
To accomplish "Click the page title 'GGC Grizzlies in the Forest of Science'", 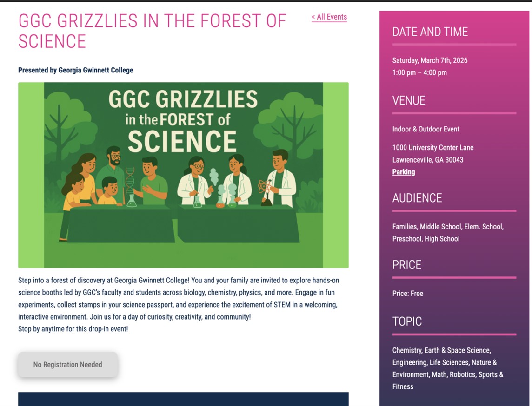I will (x=152, y=31).
